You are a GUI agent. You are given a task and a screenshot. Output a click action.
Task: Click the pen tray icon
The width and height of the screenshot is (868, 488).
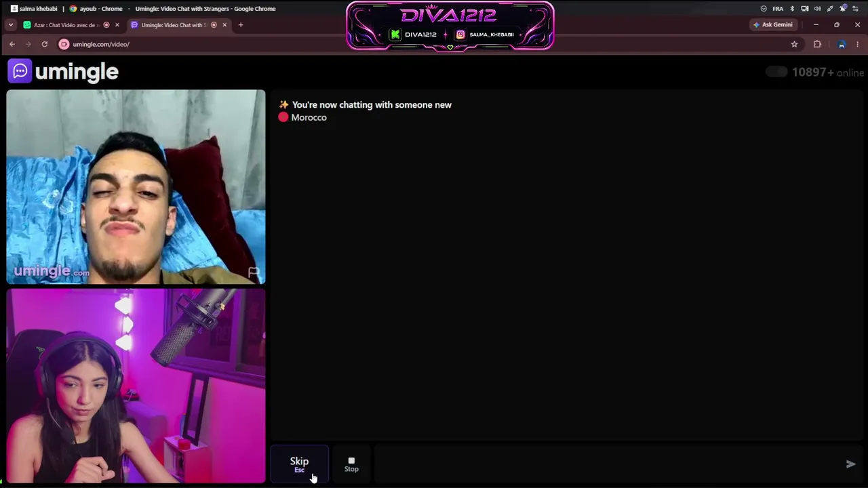830,9
